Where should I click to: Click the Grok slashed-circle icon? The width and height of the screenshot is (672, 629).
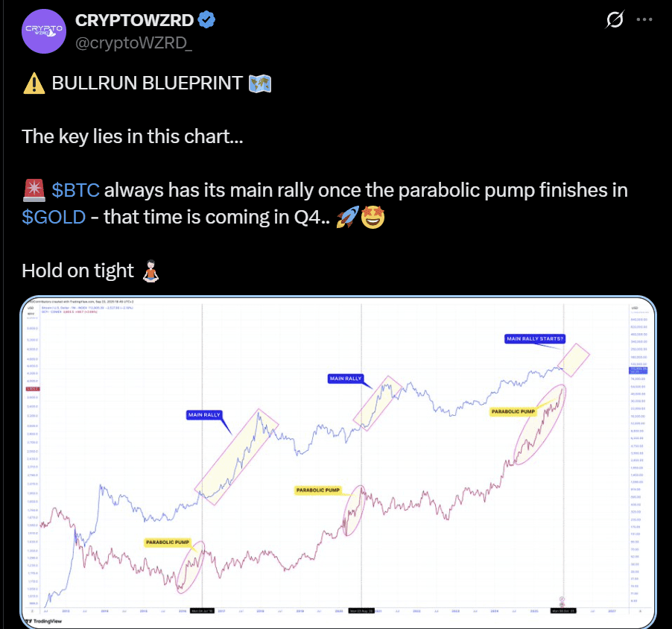click(x=615, y=21)
